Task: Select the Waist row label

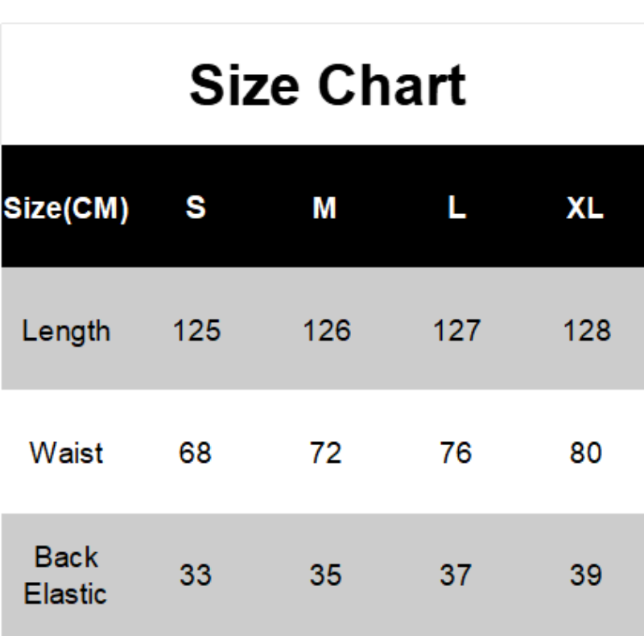Action: pos(66,452)
